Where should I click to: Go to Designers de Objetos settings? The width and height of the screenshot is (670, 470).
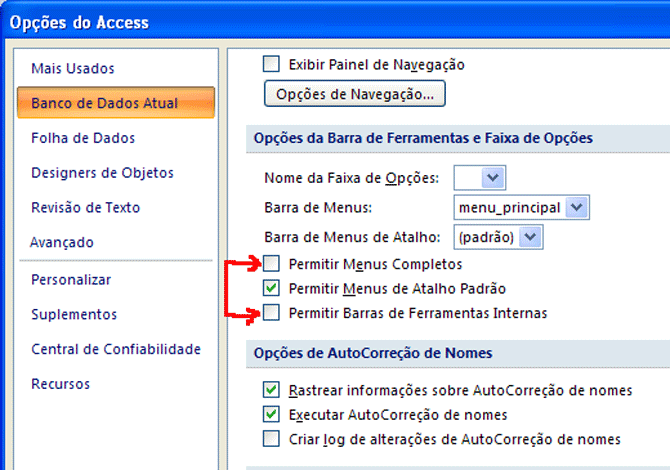[x=102, y=173]
